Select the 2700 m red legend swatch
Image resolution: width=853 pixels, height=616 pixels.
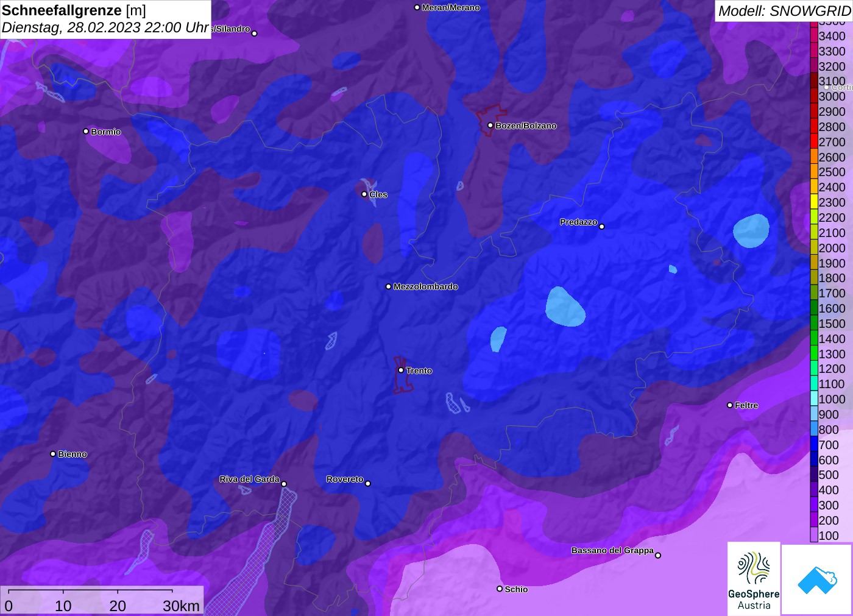click(814, 142)
